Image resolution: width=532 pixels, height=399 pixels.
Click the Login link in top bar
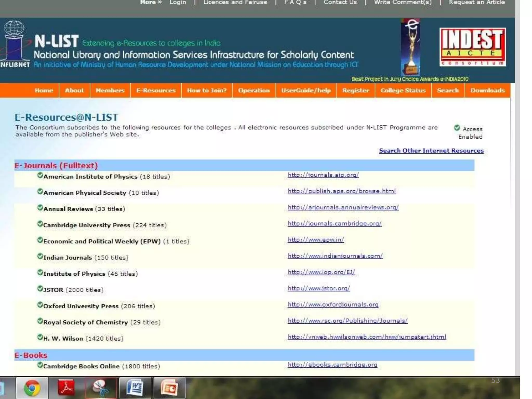(178, 2)
